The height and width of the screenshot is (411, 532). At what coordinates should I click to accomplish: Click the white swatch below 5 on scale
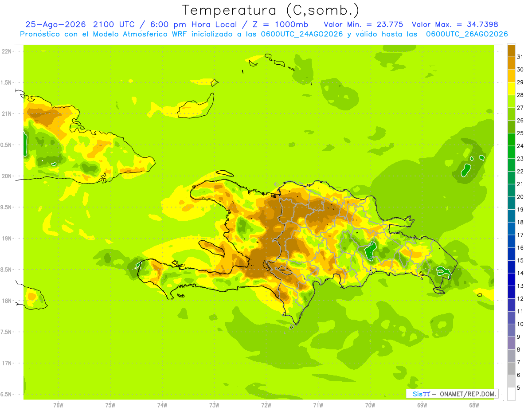pyautogui.click(x=511, y=394)
